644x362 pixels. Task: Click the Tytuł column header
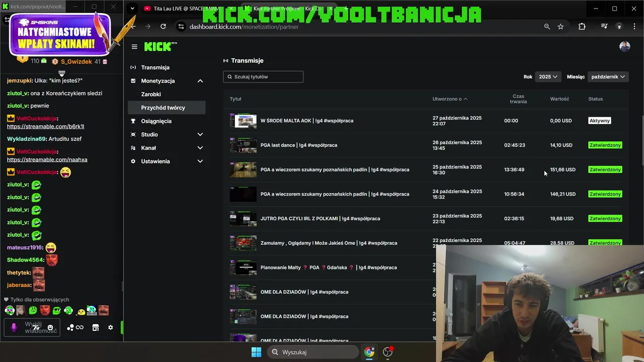(235, 99)
